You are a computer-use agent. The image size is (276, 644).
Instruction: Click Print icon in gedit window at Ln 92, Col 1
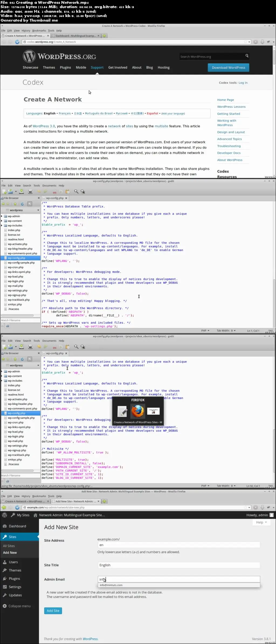pos(30,347)
